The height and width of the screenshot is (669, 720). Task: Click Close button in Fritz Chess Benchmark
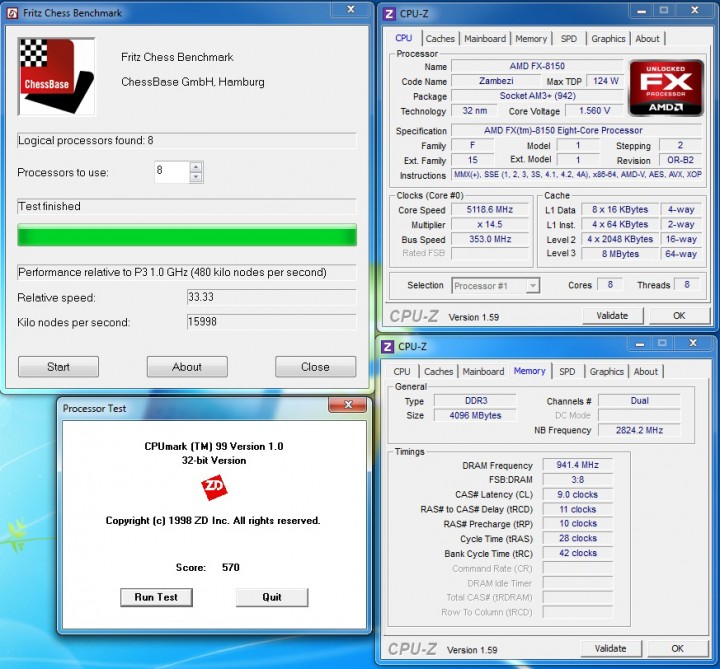[x=315, y=367]
